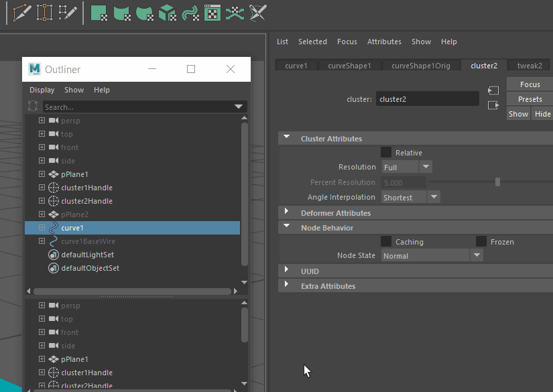Select the Multi-Cut knife tool icon
Screen dimensions: 553x392
click(x=22, y=13)
